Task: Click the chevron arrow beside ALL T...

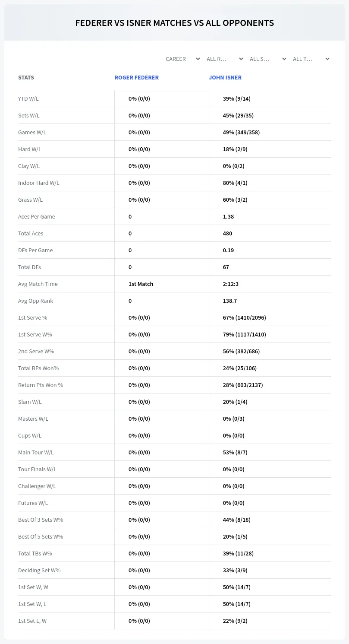Action: [327, 59]
